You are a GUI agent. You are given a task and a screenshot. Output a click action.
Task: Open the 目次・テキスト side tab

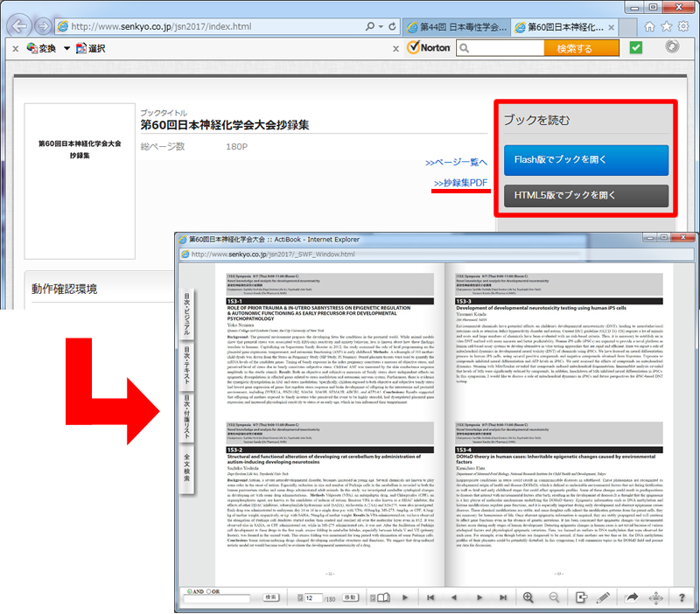187,365
